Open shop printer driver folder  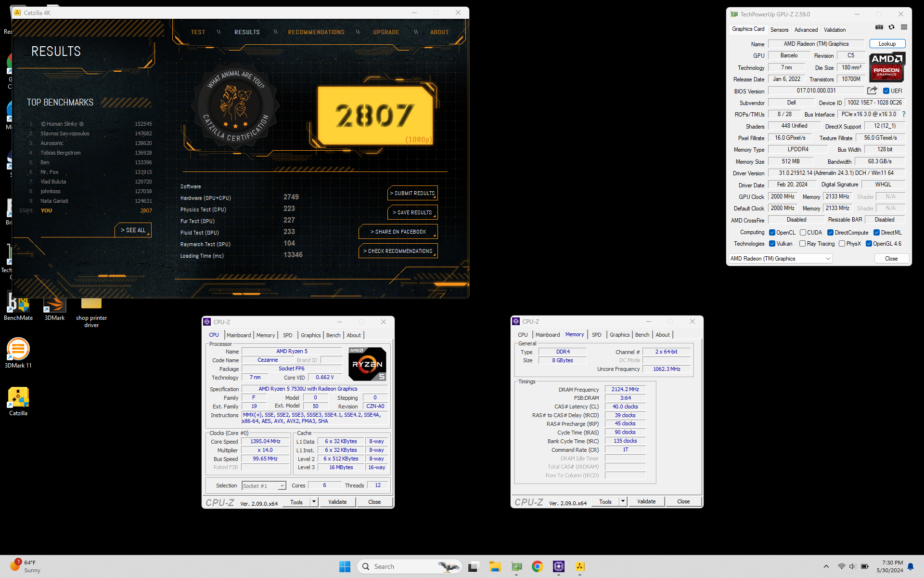(x=91, y=312)
